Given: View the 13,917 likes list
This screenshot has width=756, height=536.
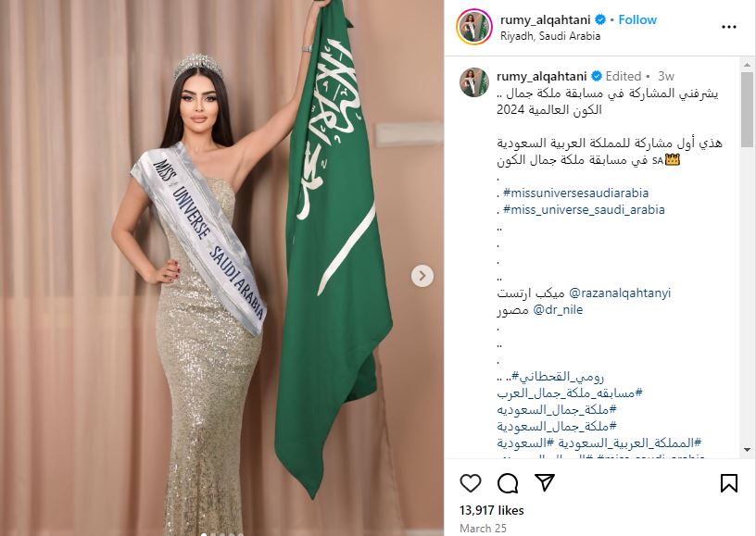Looking at the screenshot, I should tap(491, 510).
